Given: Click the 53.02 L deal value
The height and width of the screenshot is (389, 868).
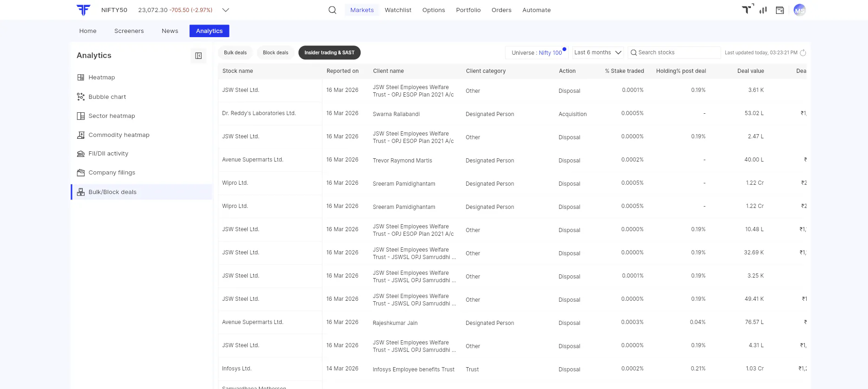Looking at the screenshot, I should point(754,113).
